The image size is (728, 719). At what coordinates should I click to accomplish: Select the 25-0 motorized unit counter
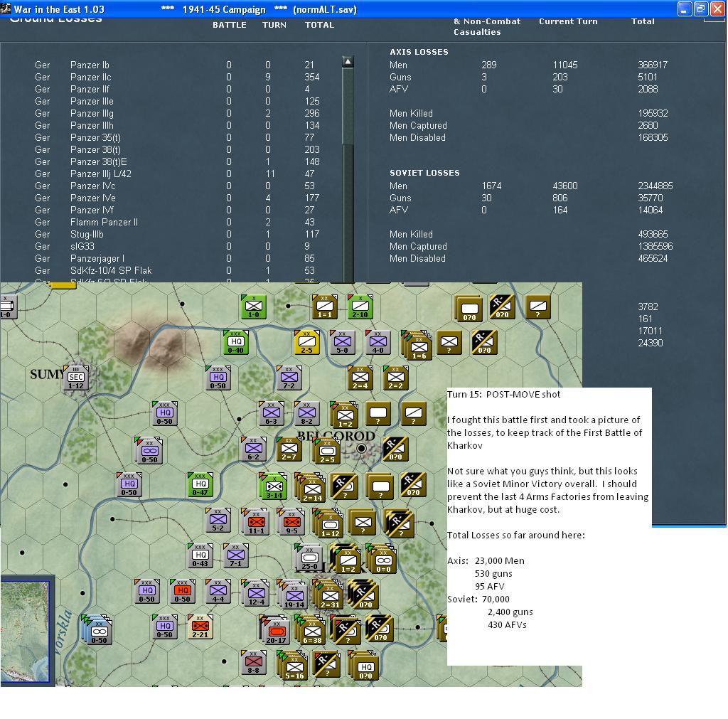[309, 558]
